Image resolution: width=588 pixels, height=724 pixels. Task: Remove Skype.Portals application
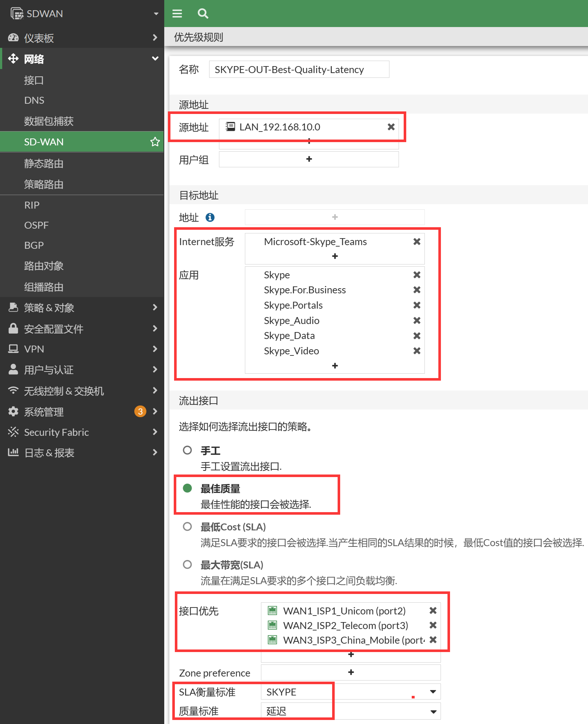(x=417, y=305)
